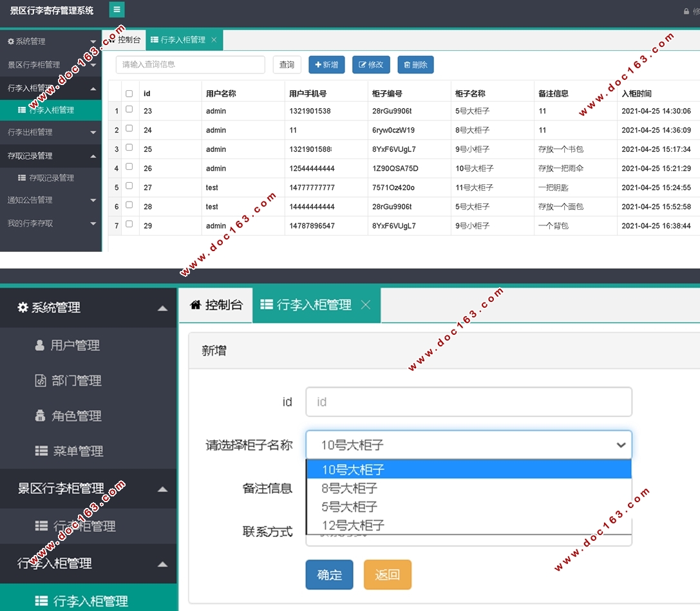Viewport: 700px width, 611px height.
Task: Click the 柜子名称 column header
Action: (x=470, y=93)
